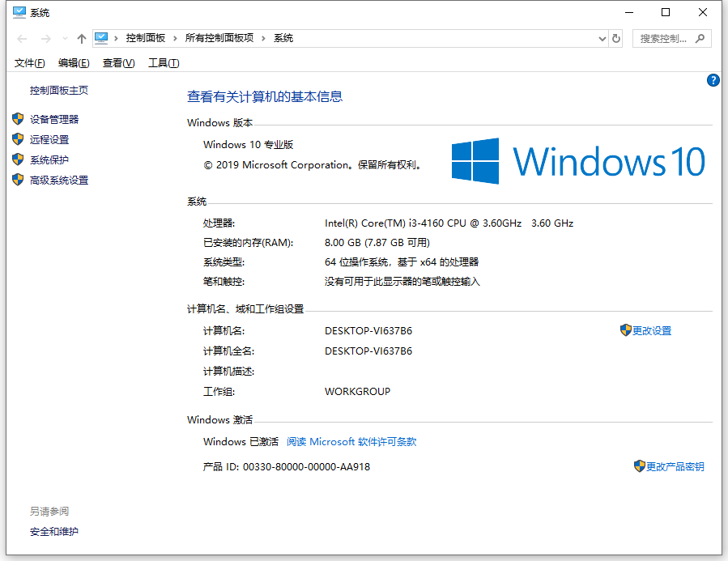Screen dimensions: 728x561
Task: Click the shield icon beside 更改设置
Action: click(x=625, y=330)
